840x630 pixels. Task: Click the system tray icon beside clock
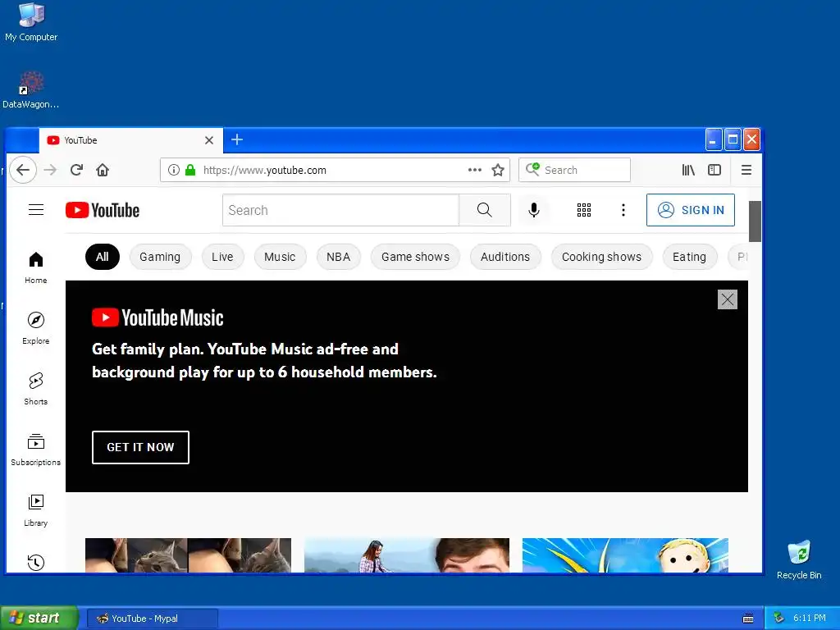pos(779,619)
